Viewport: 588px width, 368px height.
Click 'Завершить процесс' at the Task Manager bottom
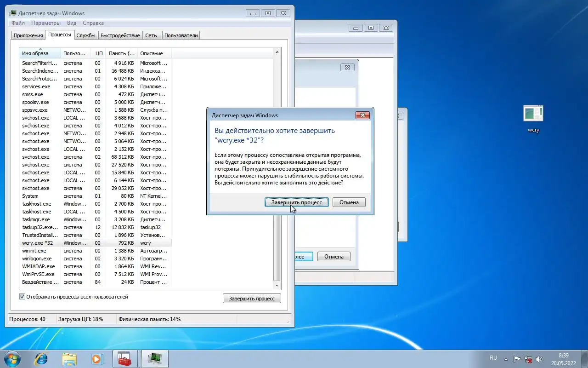pyautogui.click(x=252, y=299)
